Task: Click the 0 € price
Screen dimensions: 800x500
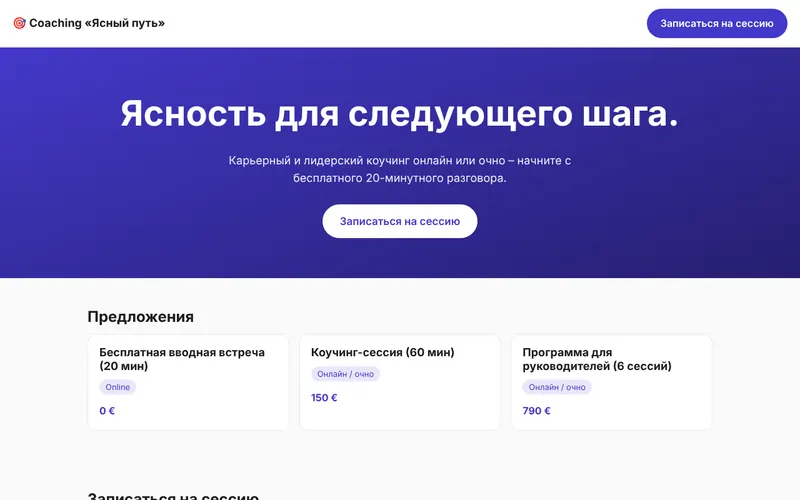Action: tap(107, 411)
